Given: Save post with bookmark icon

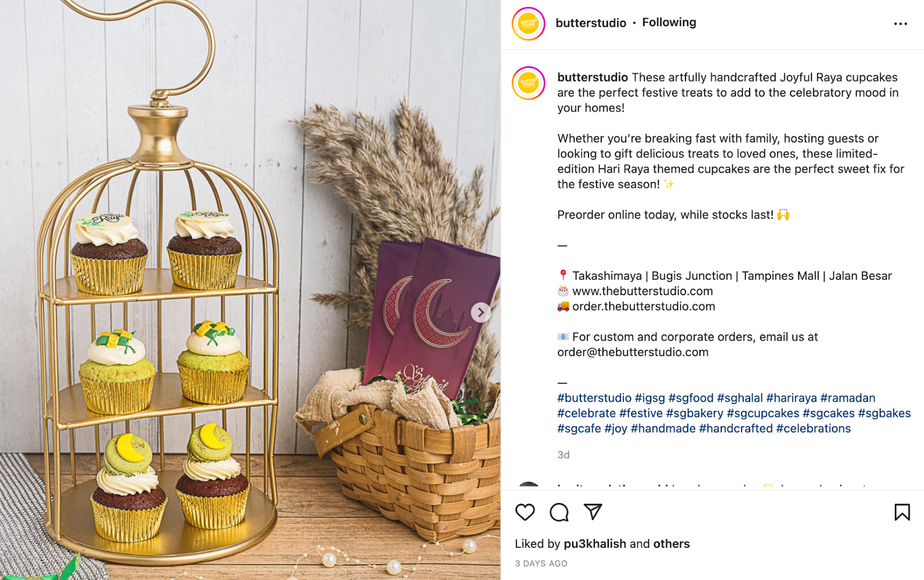Looking at the screenshot, I should pyautogui.click(x=902, y=512).
